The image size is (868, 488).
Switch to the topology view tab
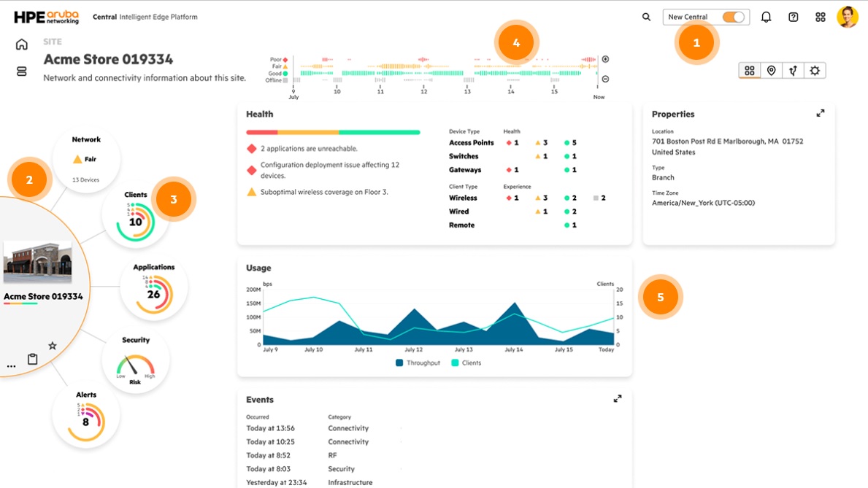click(x=793, y=71)
